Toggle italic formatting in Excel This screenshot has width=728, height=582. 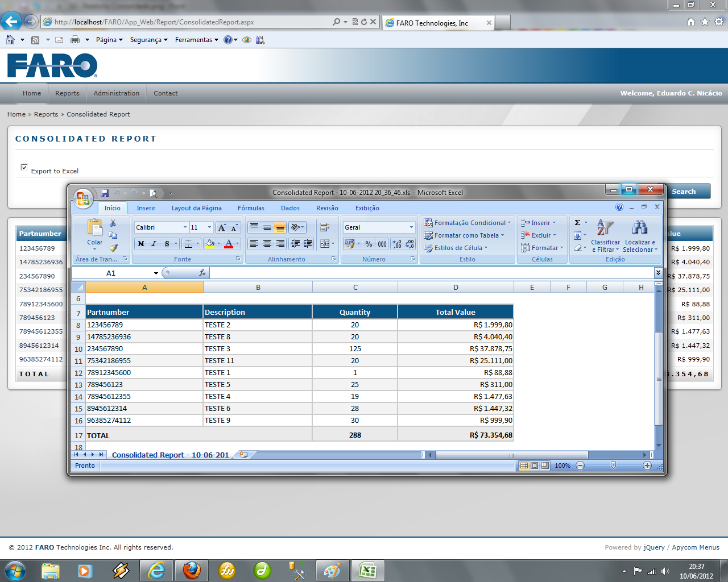click(154, 244)
